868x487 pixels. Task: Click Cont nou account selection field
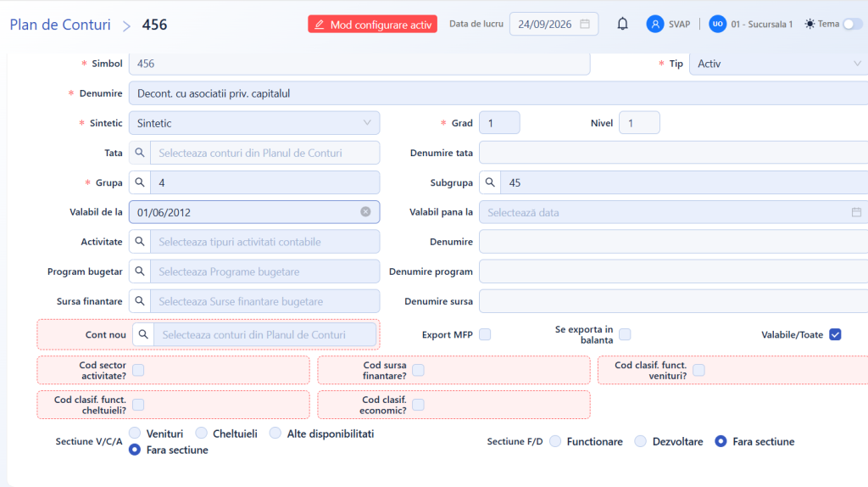coord(265,334)
